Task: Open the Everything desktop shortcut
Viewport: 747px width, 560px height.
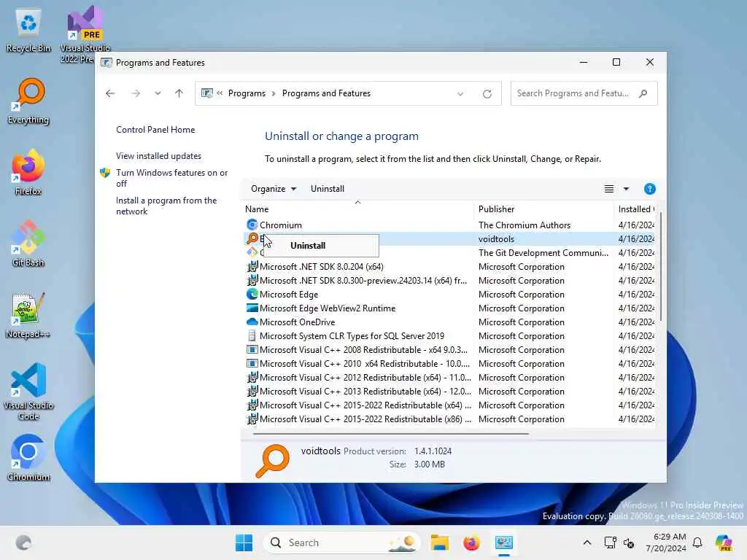Action: click(28, 101)
